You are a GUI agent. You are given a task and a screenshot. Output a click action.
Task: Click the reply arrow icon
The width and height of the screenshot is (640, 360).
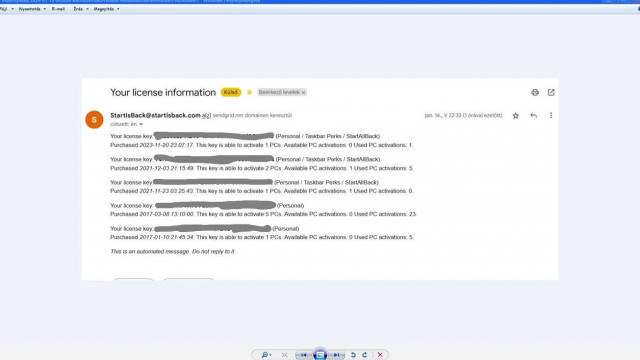point(533,116)
